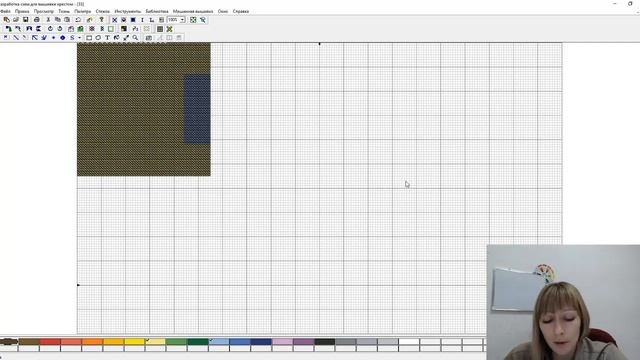
Task: Click the fit-to-window zoom icon
Action: (x=193, y=20)
